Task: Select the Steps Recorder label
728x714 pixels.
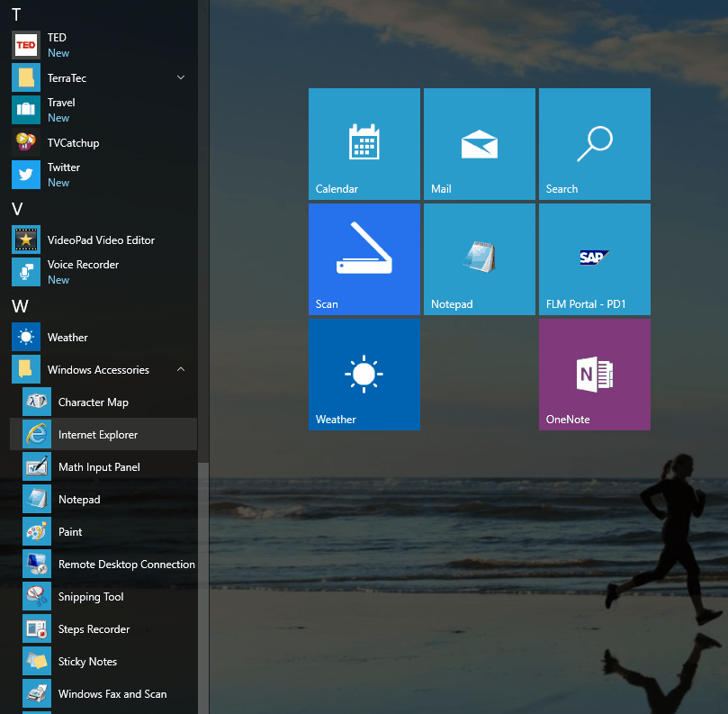Action: point(94,629)
